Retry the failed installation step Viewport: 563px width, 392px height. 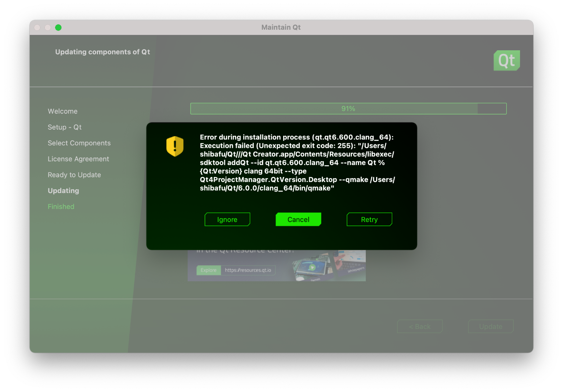coord(369,219)
